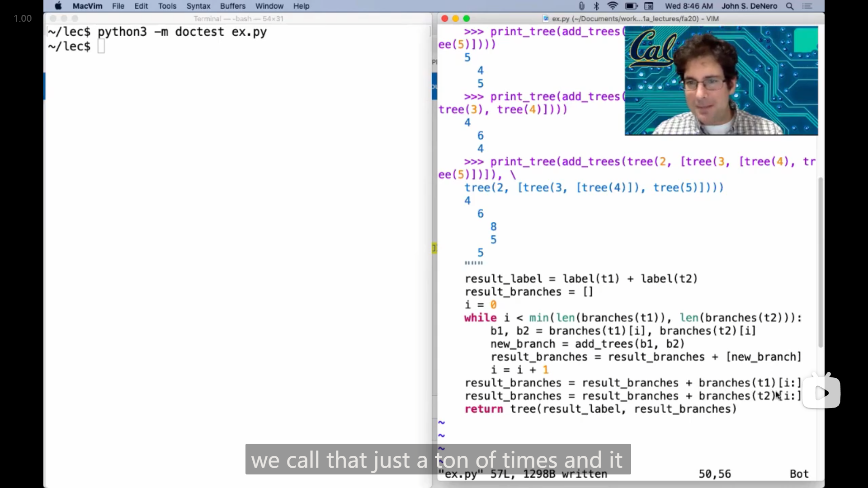Click the MacVim application icon
Viewport: 868px width, 488px height.
88,6
